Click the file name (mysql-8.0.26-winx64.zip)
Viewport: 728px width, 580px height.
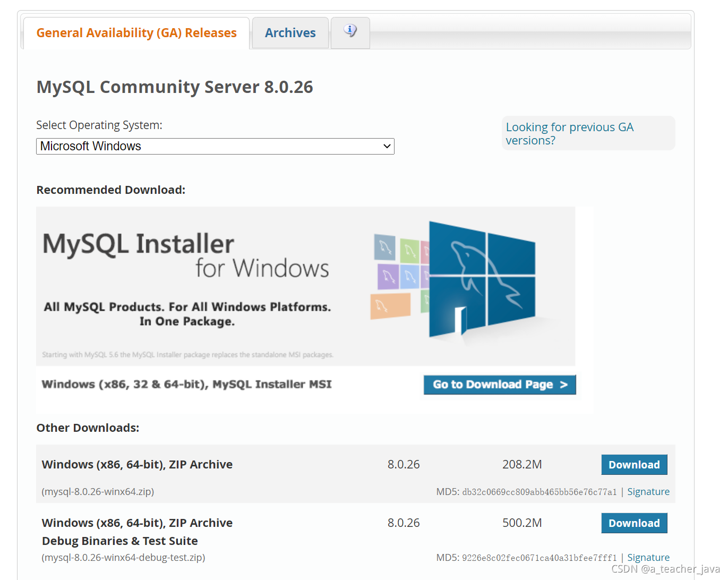98,492
